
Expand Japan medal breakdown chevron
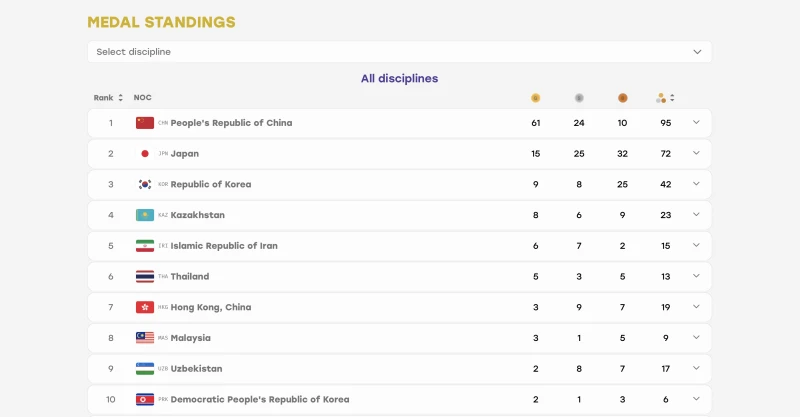[x=696, y=153]
